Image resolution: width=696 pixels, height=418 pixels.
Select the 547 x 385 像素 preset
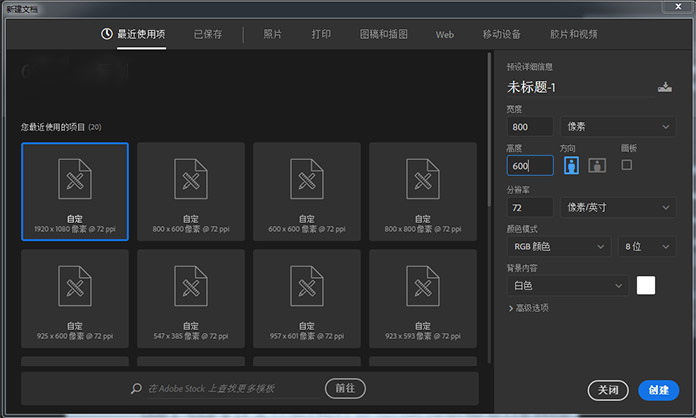[191, 299]
